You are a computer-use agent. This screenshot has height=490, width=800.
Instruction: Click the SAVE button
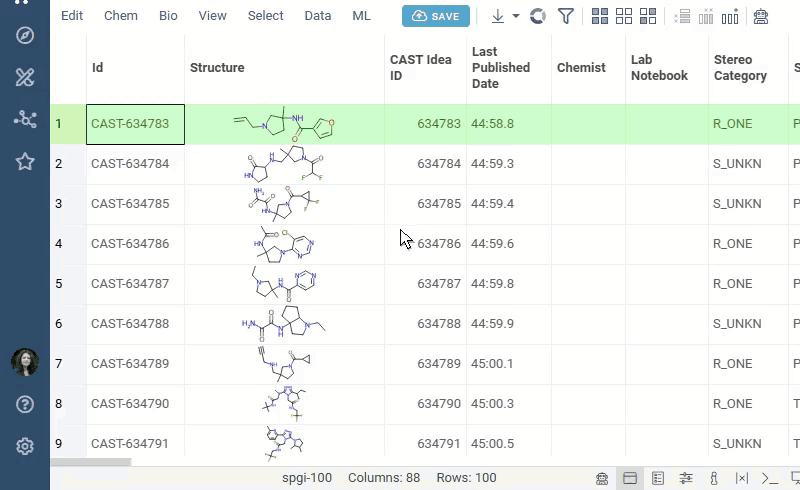pos(436,16)
